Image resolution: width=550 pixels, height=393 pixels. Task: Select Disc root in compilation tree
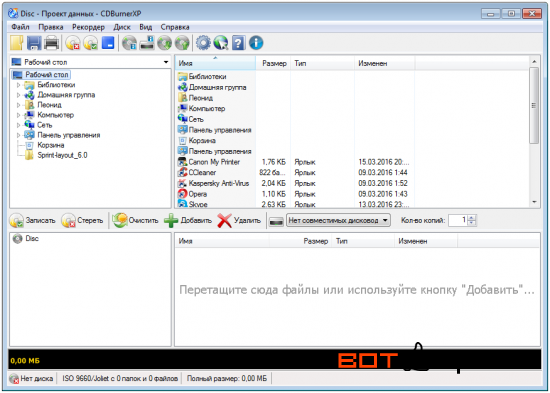click(x=26, y=239)
